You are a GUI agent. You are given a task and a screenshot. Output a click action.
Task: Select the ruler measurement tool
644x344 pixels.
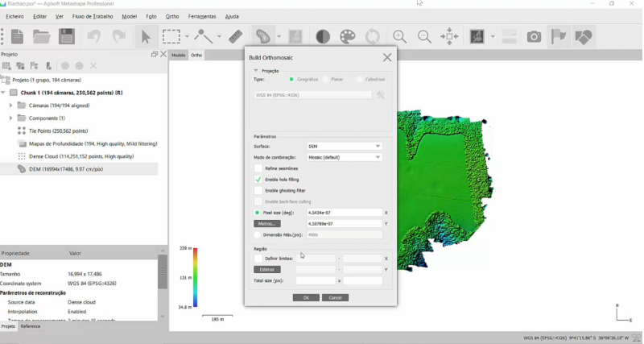coord(235,36)
